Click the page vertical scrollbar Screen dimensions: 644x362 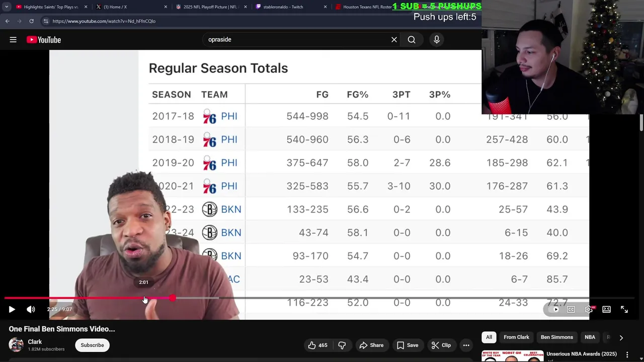tap(641, 122)
